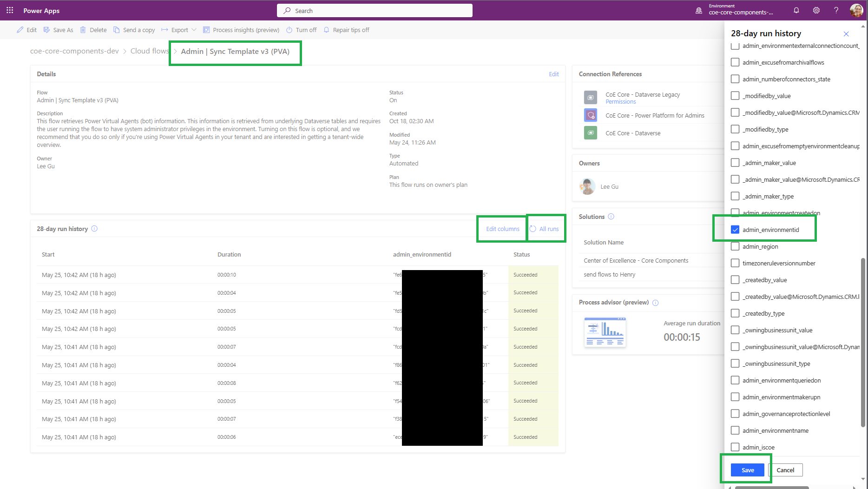This screenshot has width=868, height=489.
Task: Expand the Export dropdown arrow
Action: click(194, 29)
